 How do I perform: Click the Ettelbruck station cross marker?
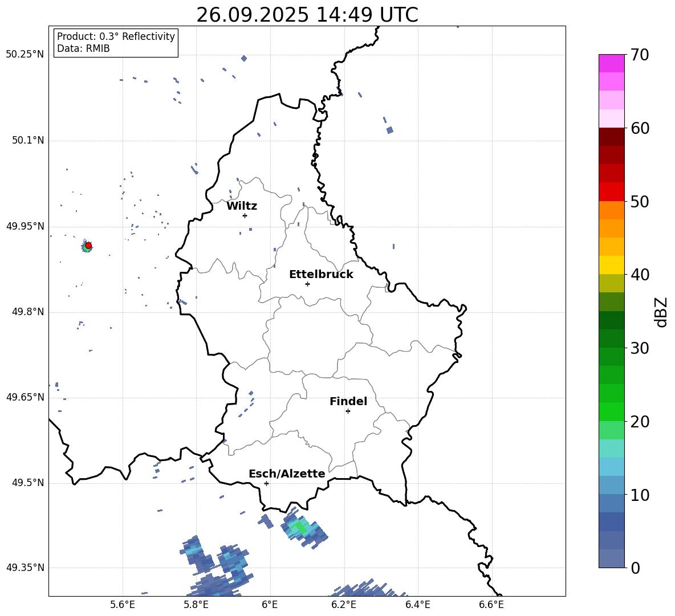pyautogui.click(x=307, y=284)
